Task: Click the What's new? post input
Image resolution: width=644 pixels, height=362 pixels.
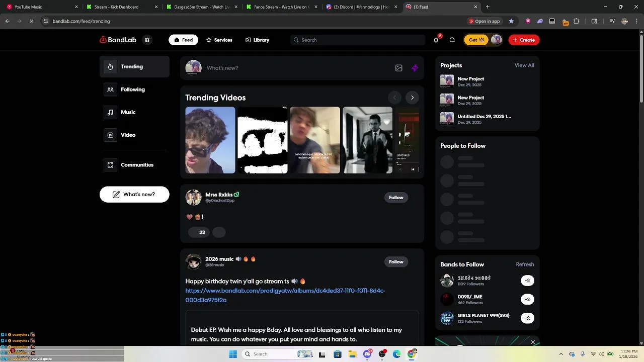Action: tap(298, 68)
